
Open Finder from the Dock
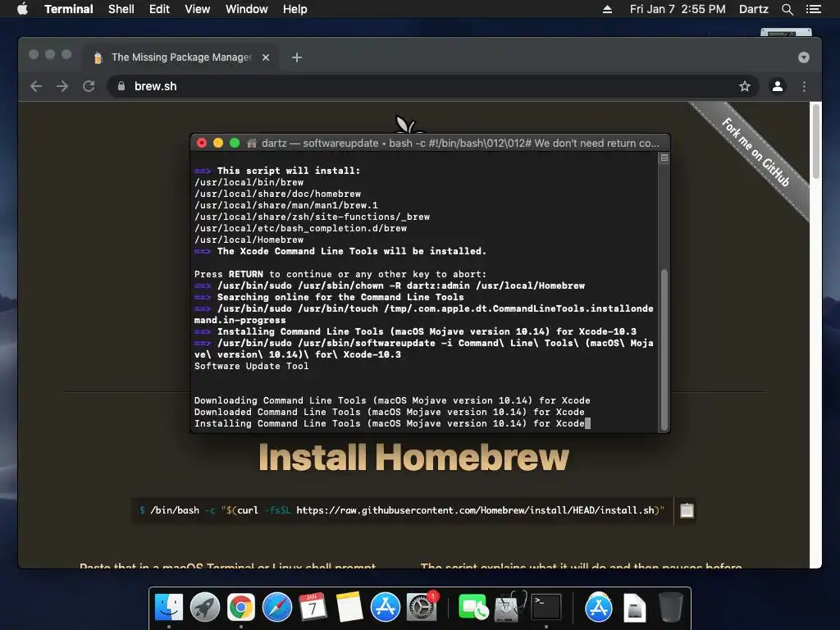pyautogui.click(x=169, y=607)
